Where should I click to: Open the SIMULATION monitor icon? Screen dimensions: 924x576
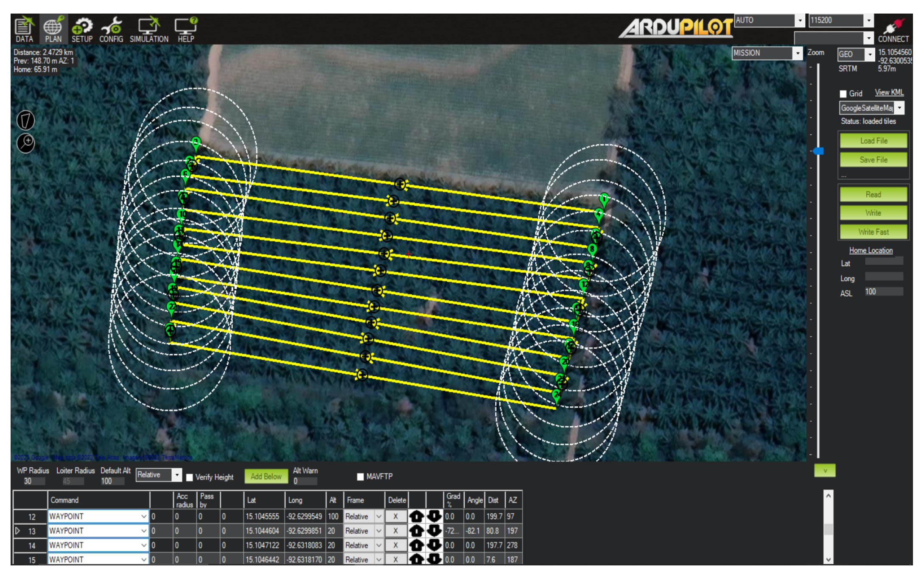coord(149,29)
